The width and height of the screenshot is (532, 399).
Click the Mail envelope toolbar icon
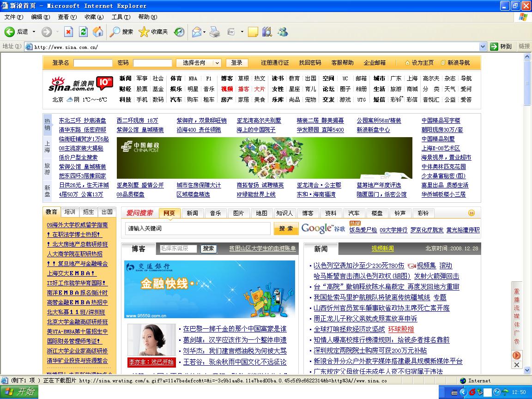196,32
